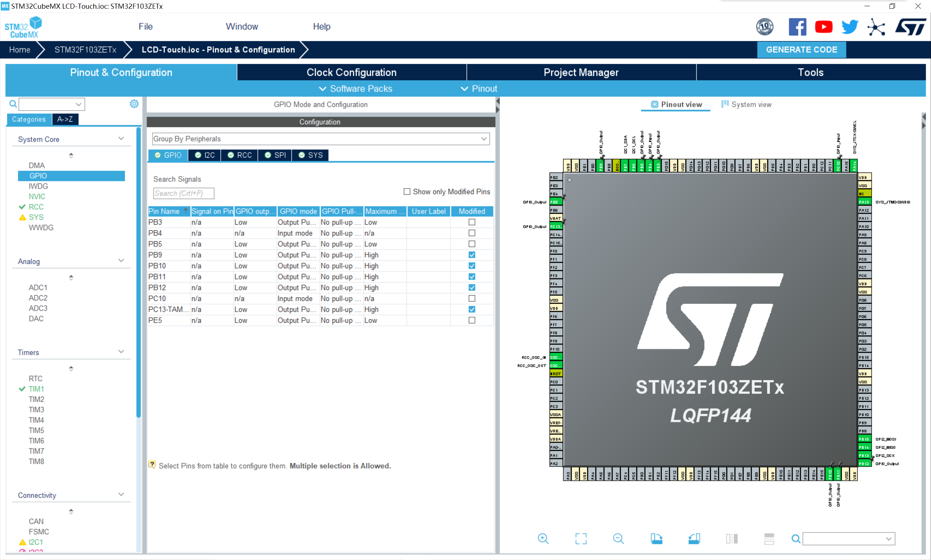Expand the Software Packs menu
This screenshot has height=560, width=931.
355,89
